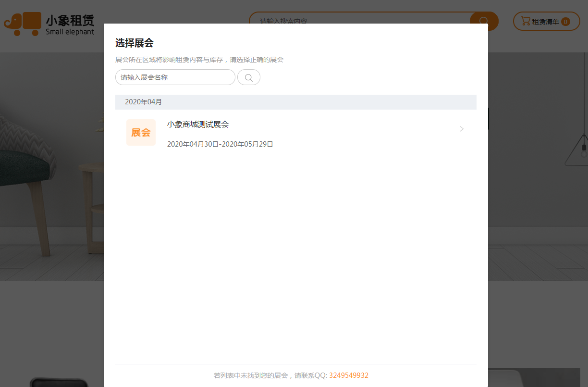Click the cart count badge showing 0
This screenshot has width=588, height=387.
[x=565, y=22]
